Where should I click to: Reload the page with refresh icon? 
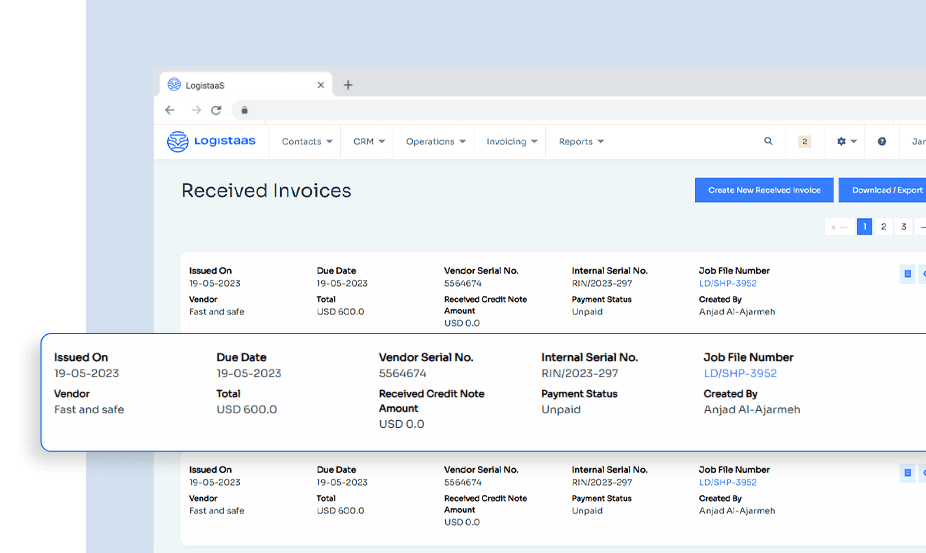pyautogui.click(x=216, y=110)
